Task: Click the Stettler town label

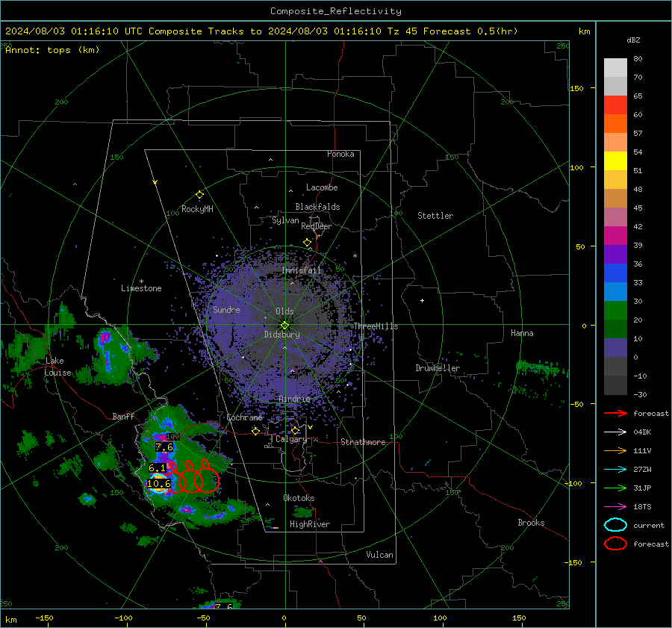Action: point(435,216)
